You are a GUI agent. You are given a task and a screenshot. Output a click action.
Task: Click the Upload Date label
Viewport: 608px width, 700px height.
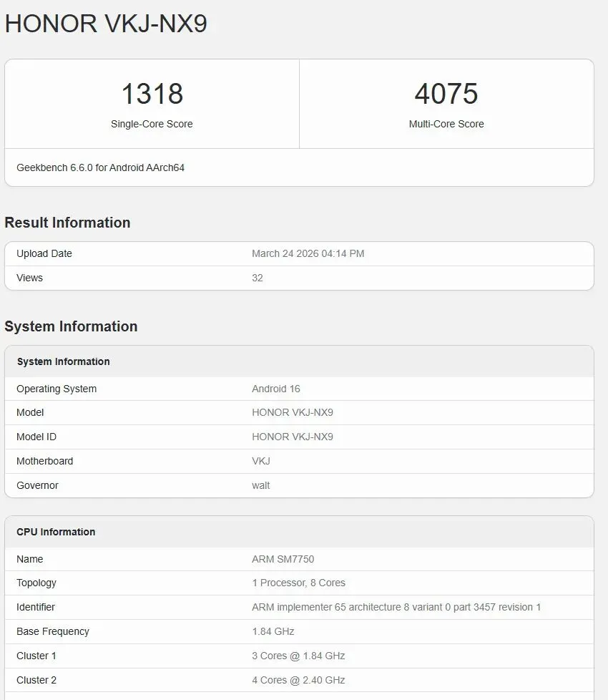click(x=44, y=253)
